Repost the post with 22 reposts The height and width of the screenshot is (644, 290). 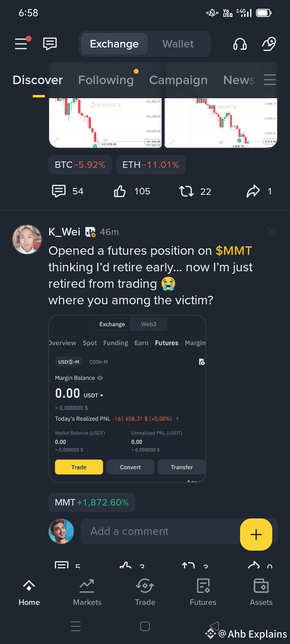coord(186,191)
